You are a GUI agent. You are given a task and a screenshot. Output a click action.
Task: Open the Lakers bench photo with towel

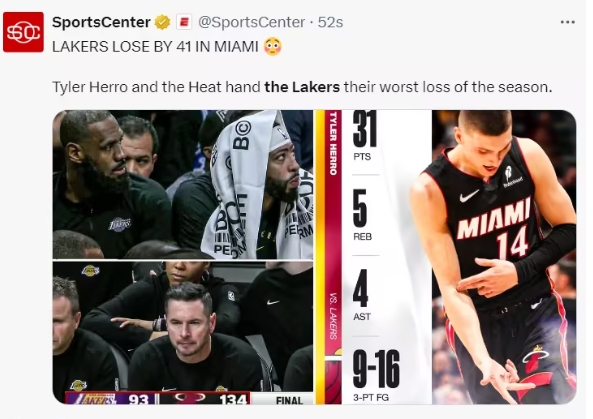point(183,185)
